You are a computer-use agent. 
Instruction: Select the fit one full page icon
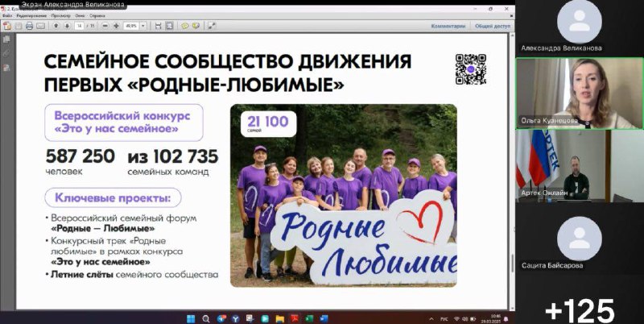[169, 26]
